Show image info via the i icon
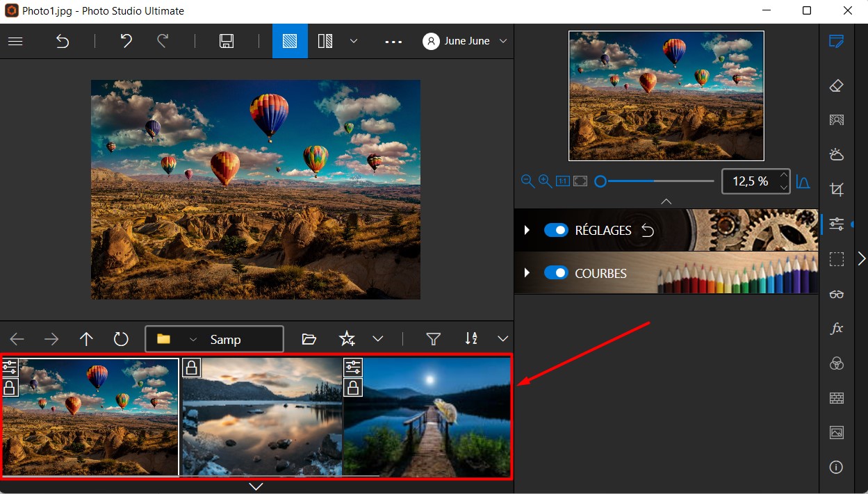 point(837,467)
